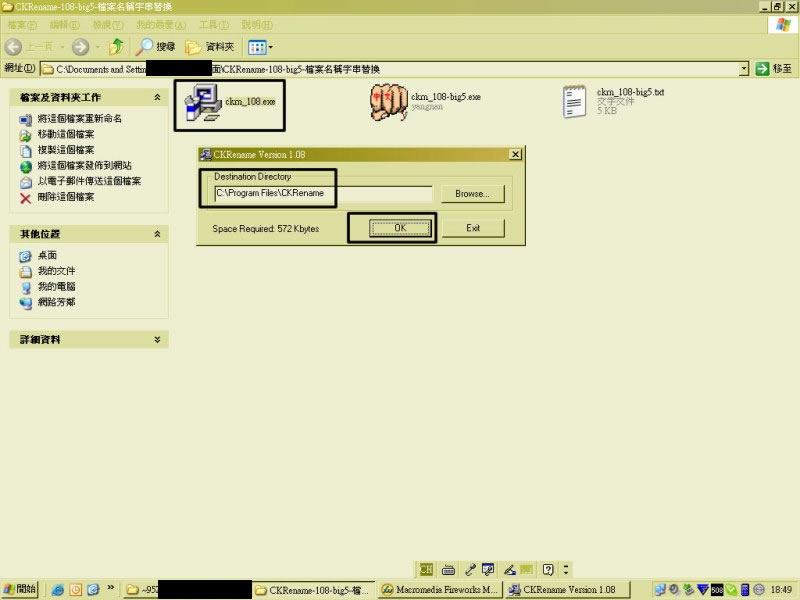The image size is (800, 600).
Task: Open the 檔案 menu
Action: [x=22, y=25]
